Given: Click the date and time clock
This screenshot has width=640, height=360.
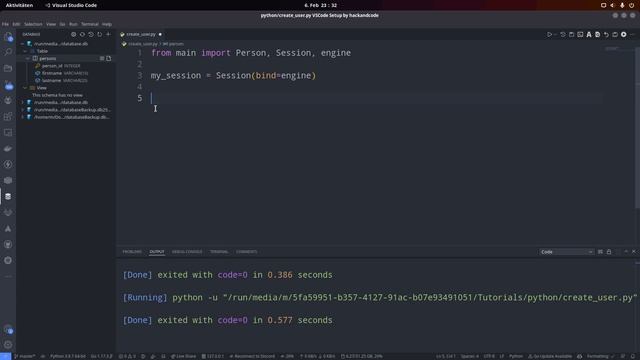Looking at the screenshot, I should (320, 5).
